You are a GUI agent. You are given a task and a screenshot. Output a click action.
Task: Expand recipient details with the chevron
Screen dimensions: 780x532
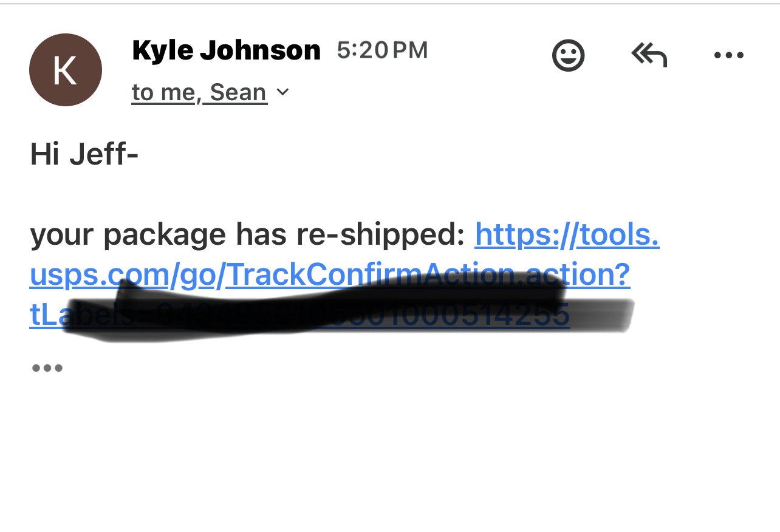coord(282,92)
